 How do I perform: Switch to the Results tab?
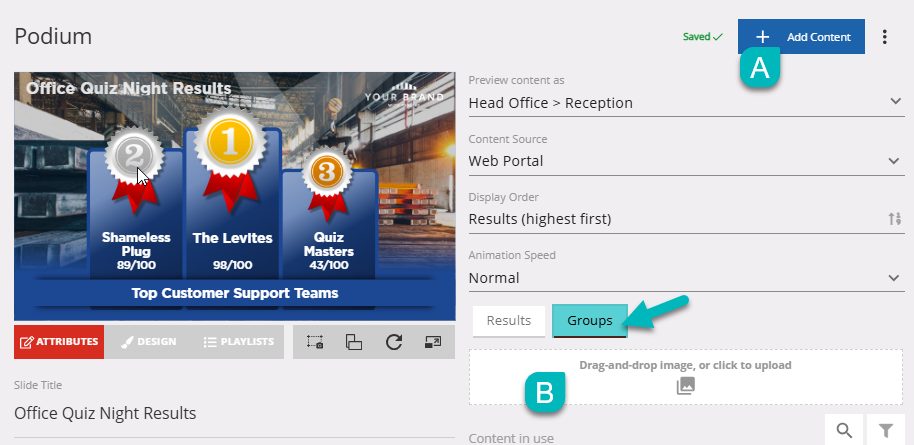[x=509, y=321]
